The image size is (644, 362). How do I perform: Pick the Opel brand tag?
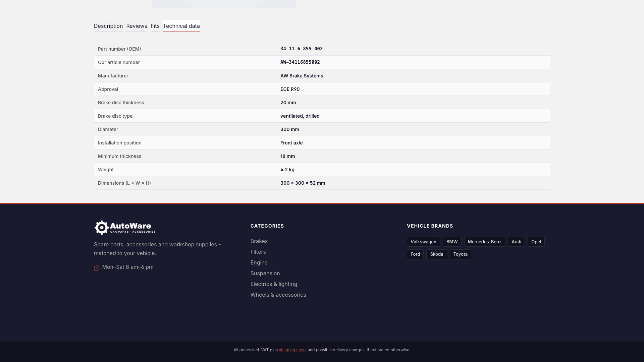[536, 242]
